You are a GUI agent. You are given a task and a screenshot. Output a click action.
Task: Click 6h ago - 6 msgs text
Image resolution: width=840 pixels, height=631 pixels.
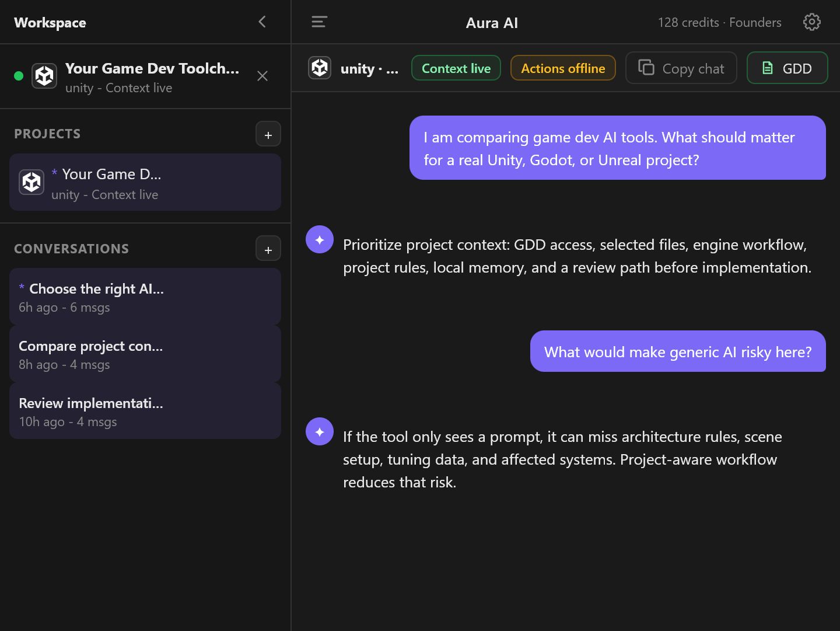[x=64, y=308]
